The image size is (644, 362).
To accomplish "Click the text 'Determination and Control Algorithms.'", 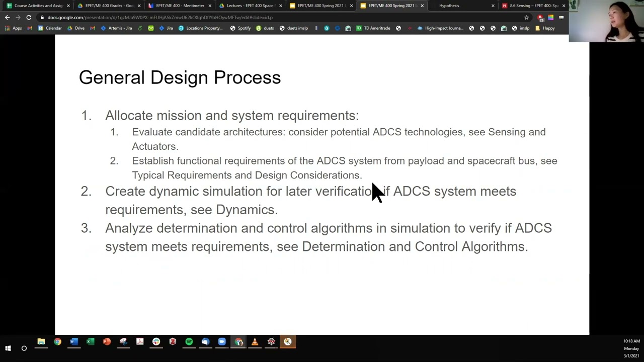I will pos(415,246).
